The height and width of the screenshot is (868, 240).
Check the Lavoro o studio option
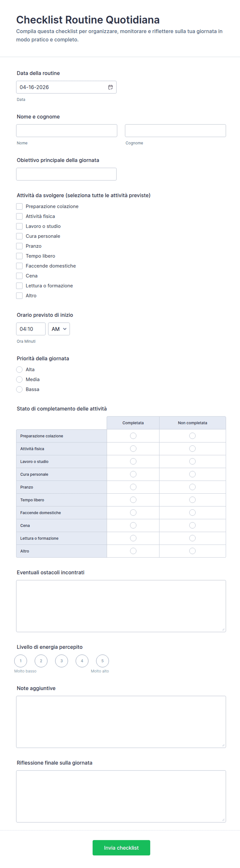[20, 226]
